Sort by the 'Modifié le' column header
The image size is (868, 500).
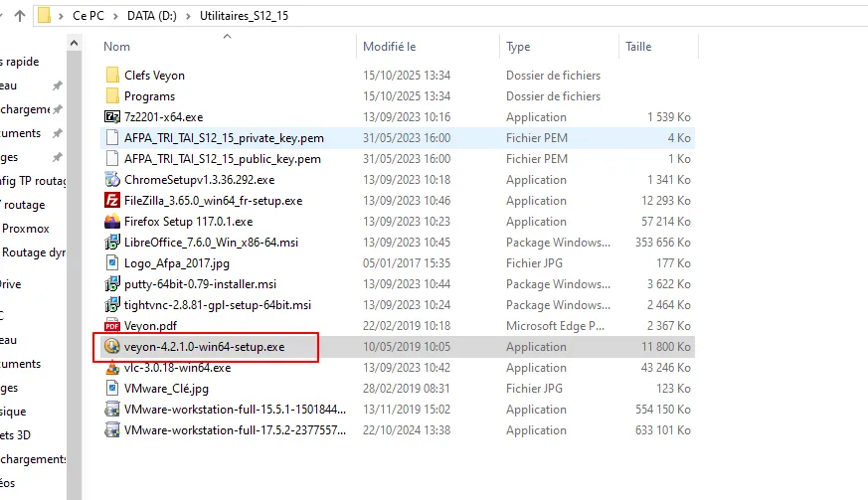389,47
